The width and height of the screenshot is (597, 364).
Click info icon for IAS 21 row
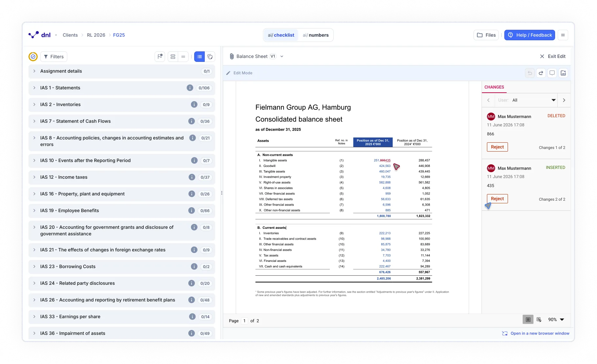pyautogui.click(x=194, y=250)
